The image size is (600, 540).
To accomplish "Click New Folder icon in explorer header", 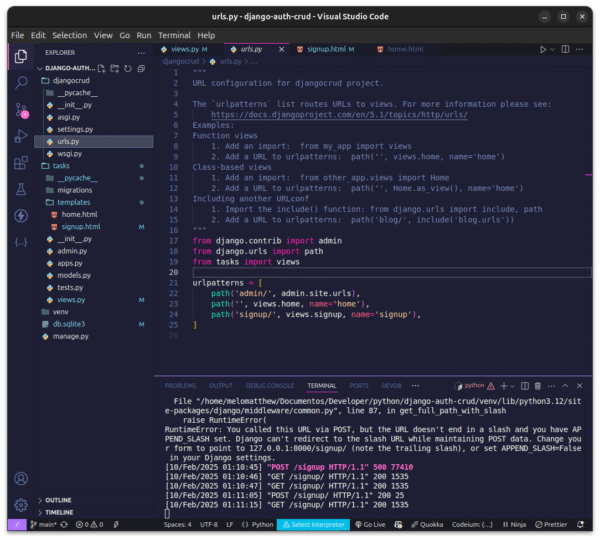I will [114, 69].
